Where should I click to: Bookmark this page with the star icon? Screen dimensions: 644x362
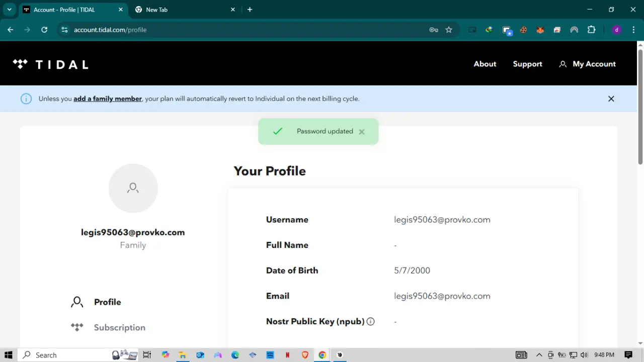point(449,30)
